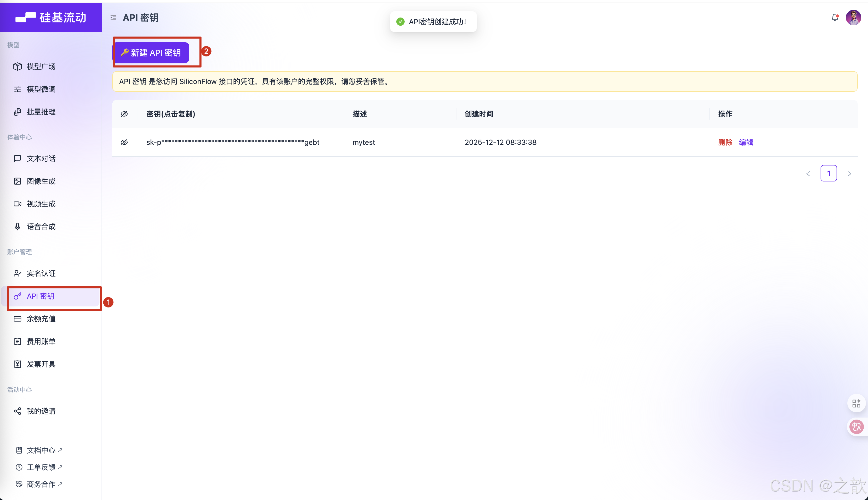Click the 新建 API 密钥 button
The image size is (868, 500).
(x=152, y=53)
